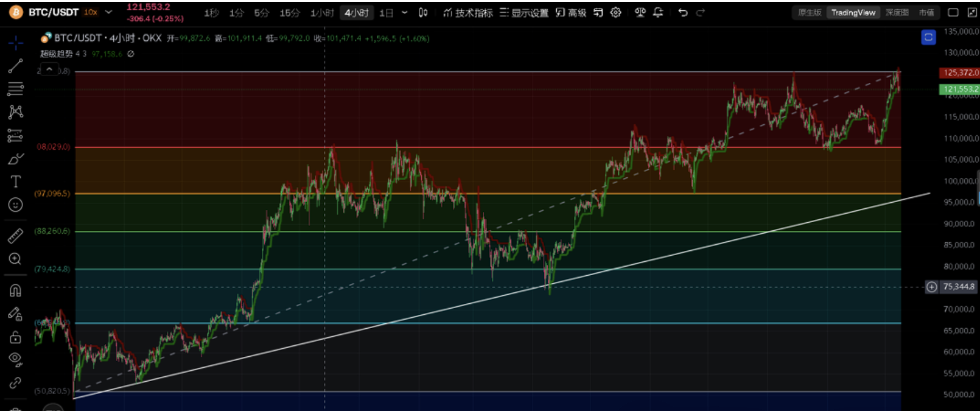This screenshot has width=980, height=411.
Task: Switch to the 1小时 timeframe
Action: coord(321,13)
